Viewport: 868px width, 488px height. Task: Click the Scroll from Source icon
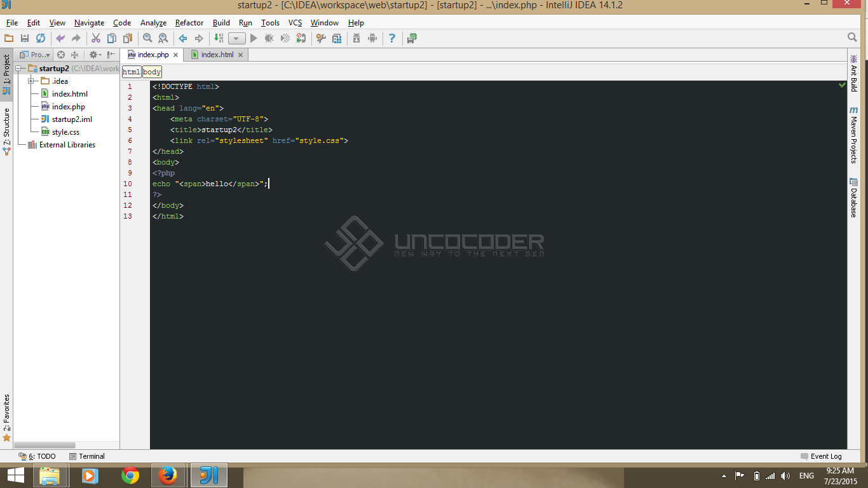(61, 55)
